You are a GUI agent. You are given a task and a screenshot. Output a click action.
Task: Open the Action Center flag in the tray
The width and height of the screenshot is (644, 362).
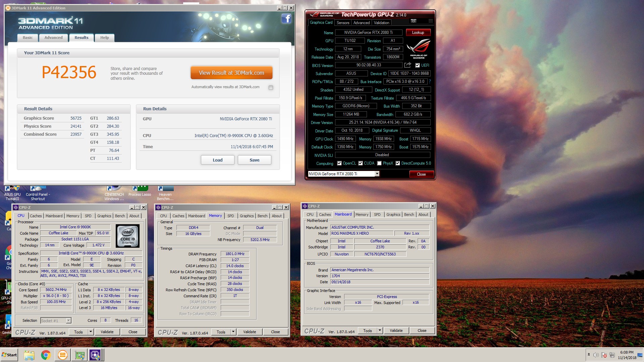pyautogui.click(x=604, y=355)
